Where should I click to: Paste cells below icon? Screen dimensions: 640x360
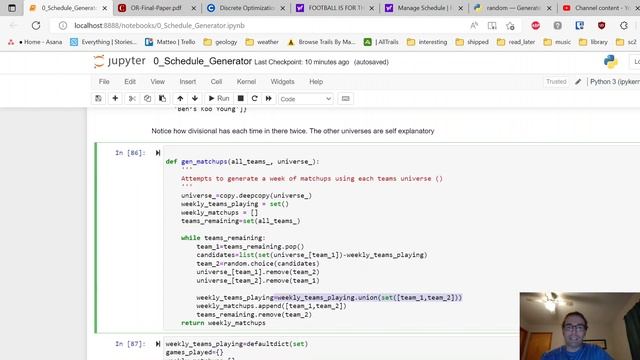162,98
